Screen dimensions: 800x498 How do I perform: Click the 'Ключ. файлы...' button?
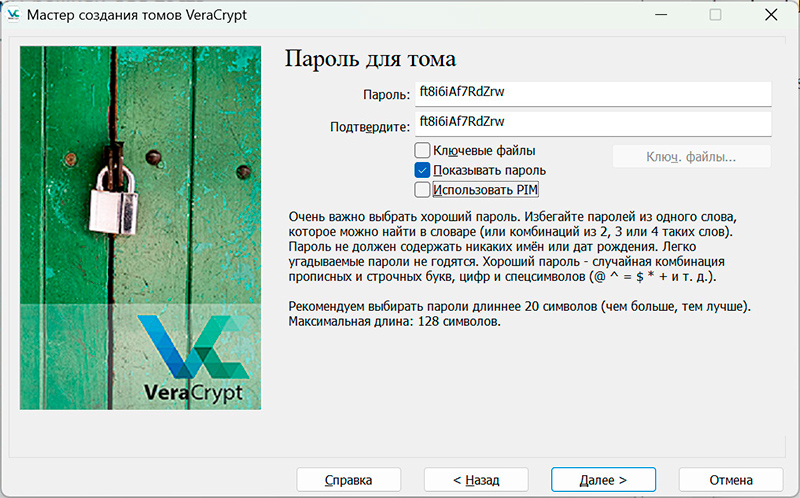[x=691, y=157]
